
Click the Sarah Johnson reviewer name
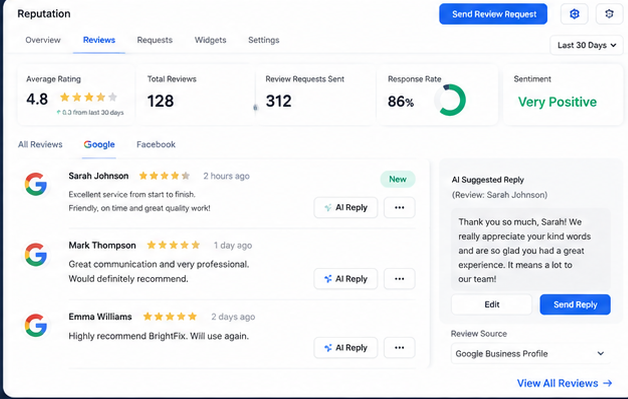tap(99, 176)
